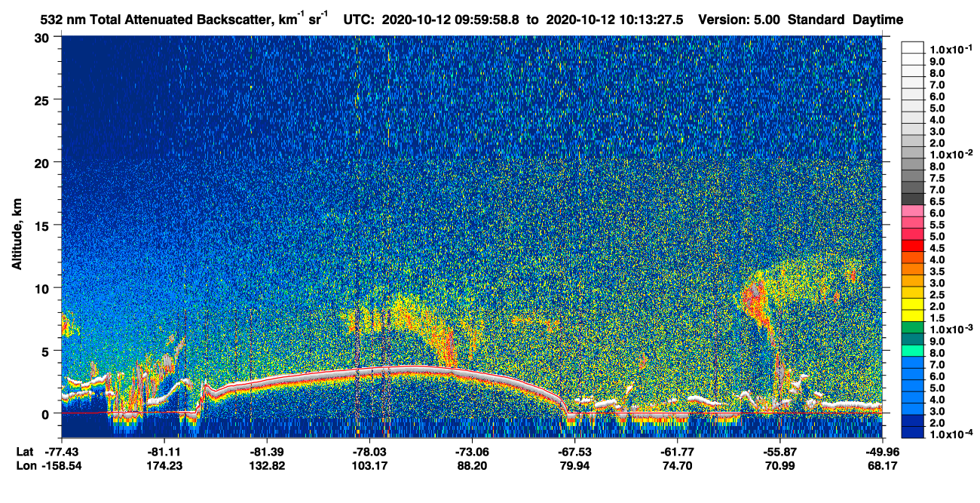Click longitude value '-158.54'
Screen dimensions: 980x503
(x=63, y=466)
